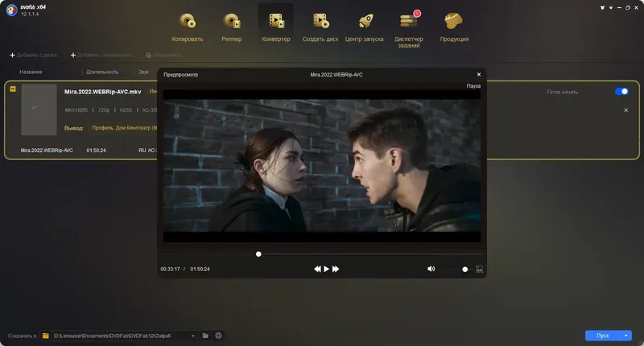
Task: Click the duration text 01:50:24 in task row
Action: coord(96,150)
